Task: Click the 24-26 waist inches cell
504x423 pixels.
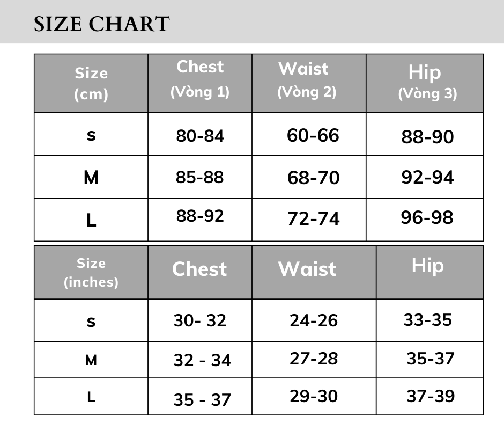Action: pyautogui.click(x=314, y=320)
